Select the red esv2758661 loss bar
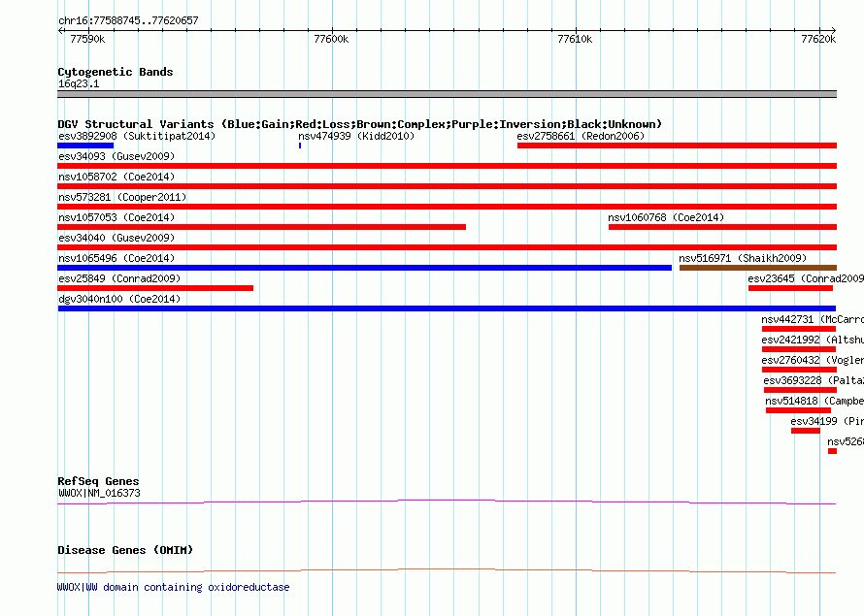Image resolution: width=864 pixels, height=616 pixels. coord(677,146)
